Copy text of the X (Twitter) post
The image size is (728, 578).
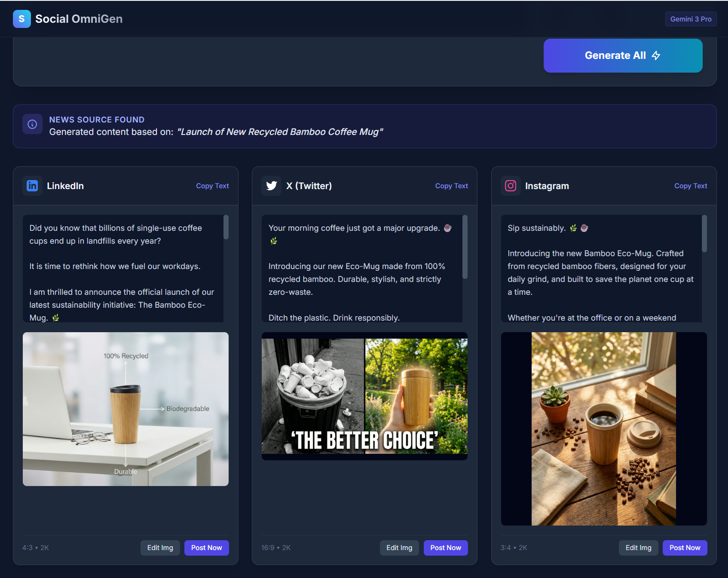pyautogui.click(x=452, y=186)
